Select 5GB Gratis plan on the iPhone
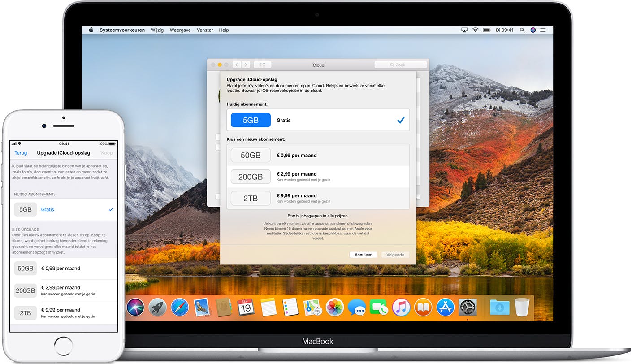 click(x=64, y=209)
